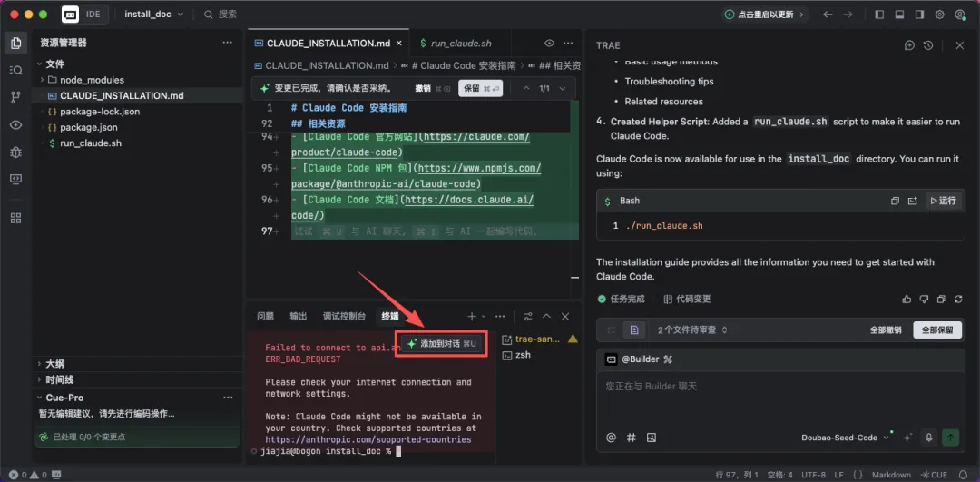Regenerate the chat response
The image size is (980, 482).
(x=959, y=300)
